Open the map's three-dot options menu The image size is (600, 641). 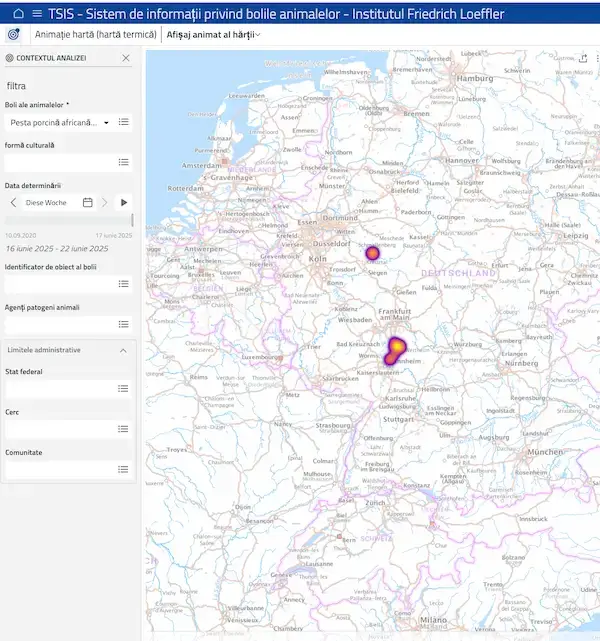598,59
